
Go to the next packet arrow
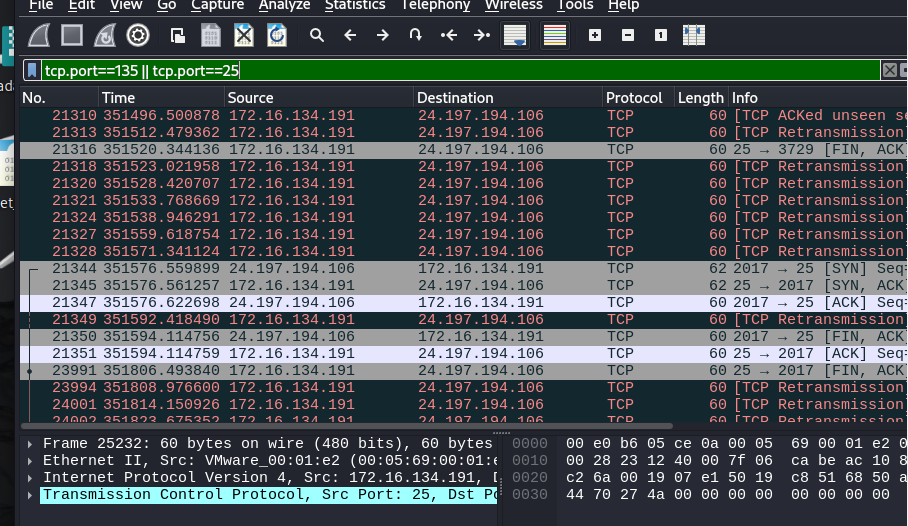click(382, 35)
